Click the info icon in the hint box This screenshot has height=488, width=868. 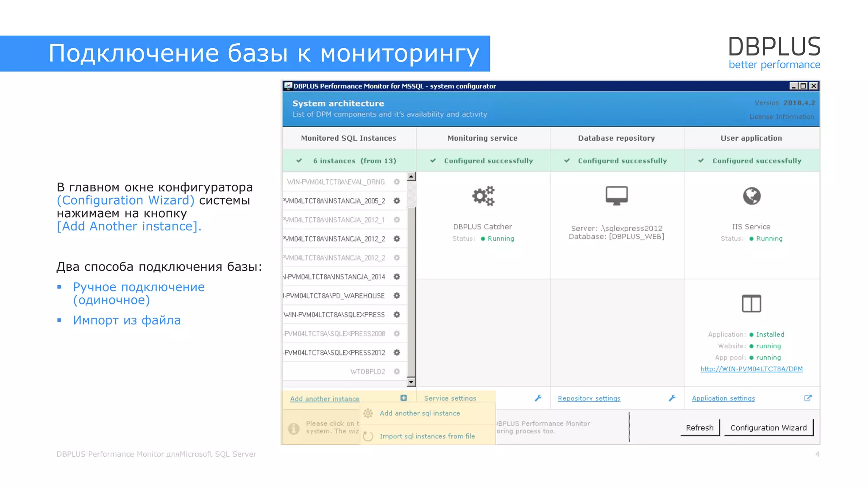pyautogui.click(x=294, y=429)
